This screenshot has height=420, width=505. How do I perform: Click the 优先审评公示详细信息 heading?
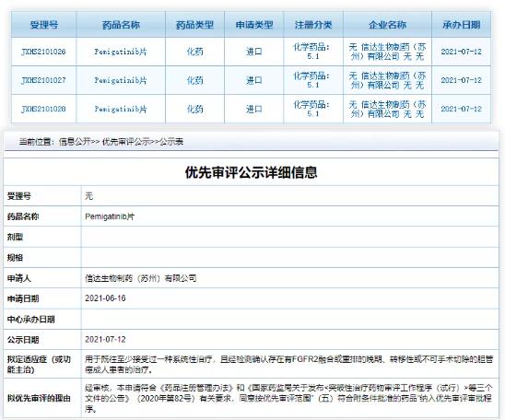[252, 172]
